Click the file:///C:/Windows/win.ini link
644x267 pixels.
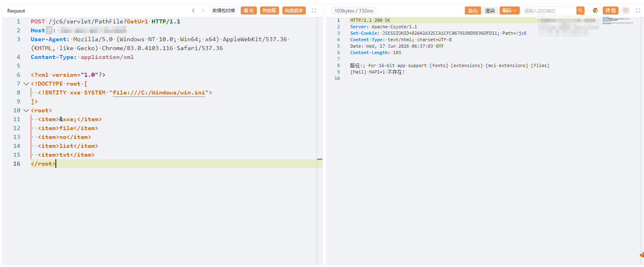pos(159,93)
